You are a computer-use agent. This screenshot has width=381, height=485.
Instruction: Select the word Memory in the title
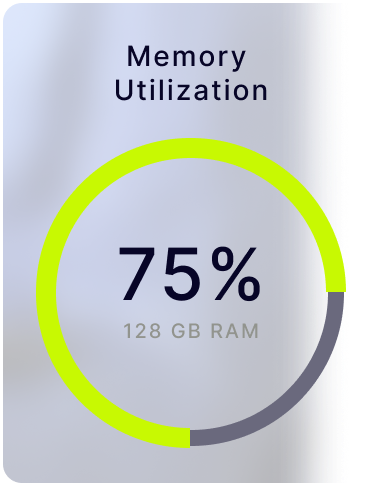pyautogui.click(x=186, y=58)
